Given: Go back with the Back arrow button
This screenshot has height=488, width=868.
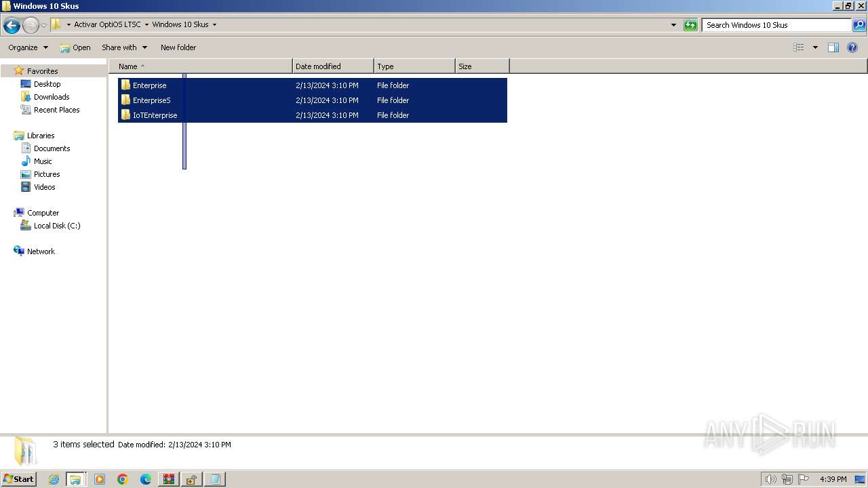Looking at the screenshot, I should 12,26.
